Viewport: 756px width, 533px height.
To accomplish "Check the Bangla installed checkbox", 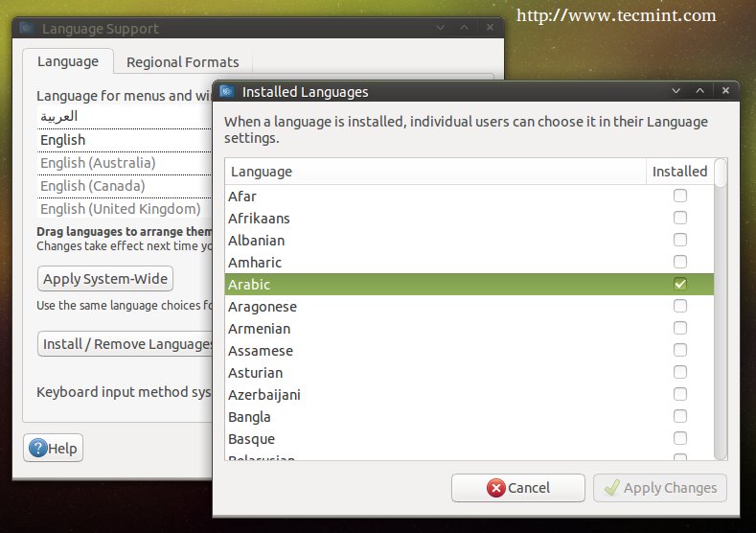I will coord(679,416).
